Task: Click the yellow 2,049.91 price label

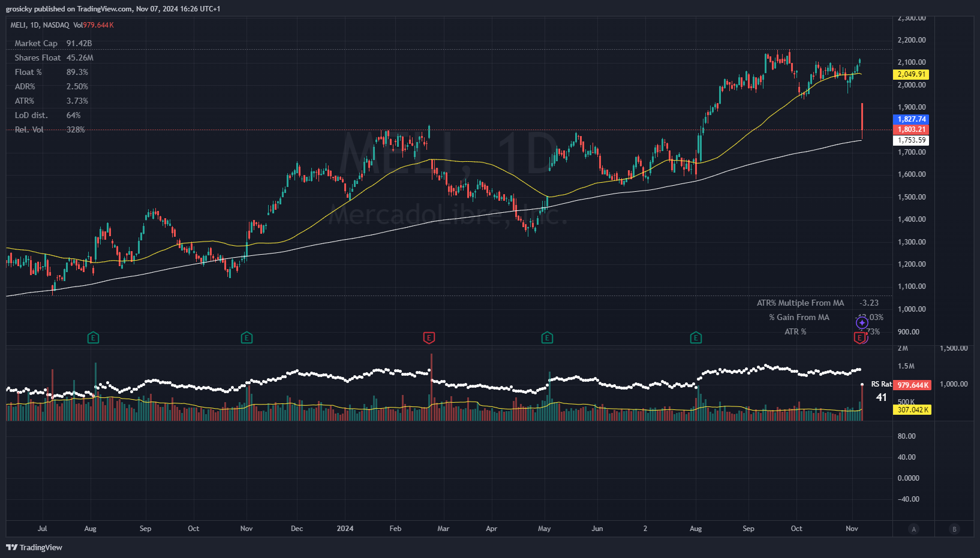Action: (x=911, y=74)
